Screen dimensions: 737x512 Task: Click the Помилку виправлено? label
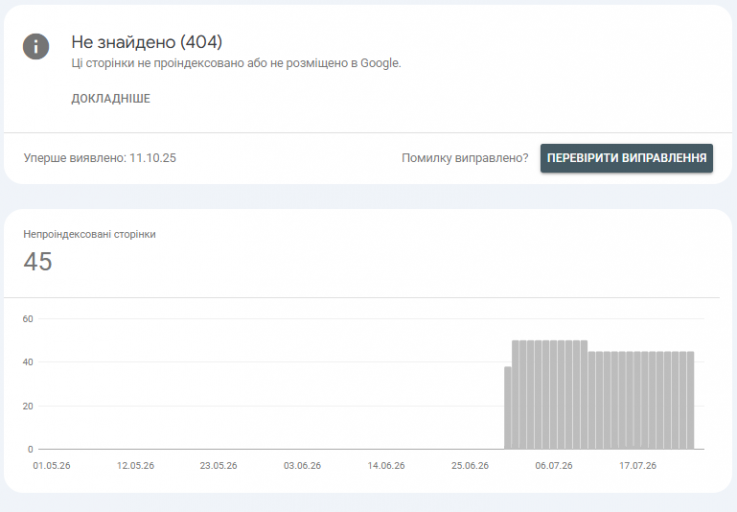point(465,158)
